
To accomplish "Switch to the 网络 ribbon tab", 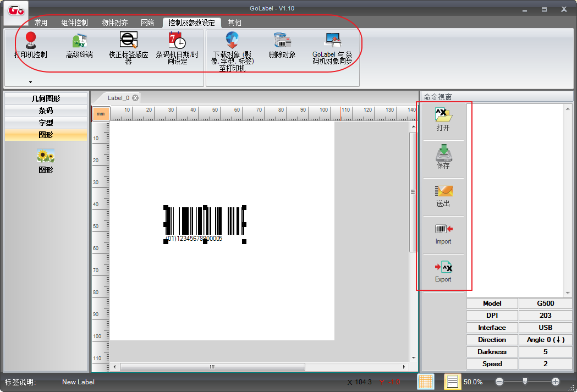I will pyautogui.click(x=147, y=23).
